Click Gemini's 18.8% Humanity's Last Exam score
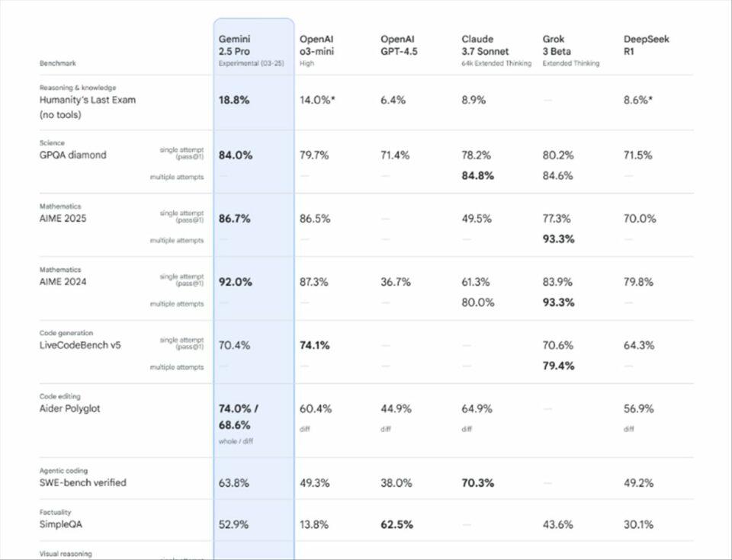The image size is (732, 560). click(x=236, y=100)
